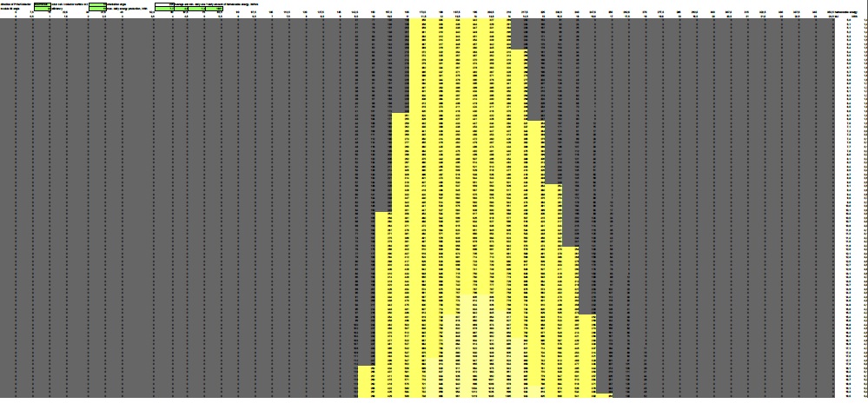
Task: Select the green cell beside 'module tilt angle'
Action: (x=43, y=9)
